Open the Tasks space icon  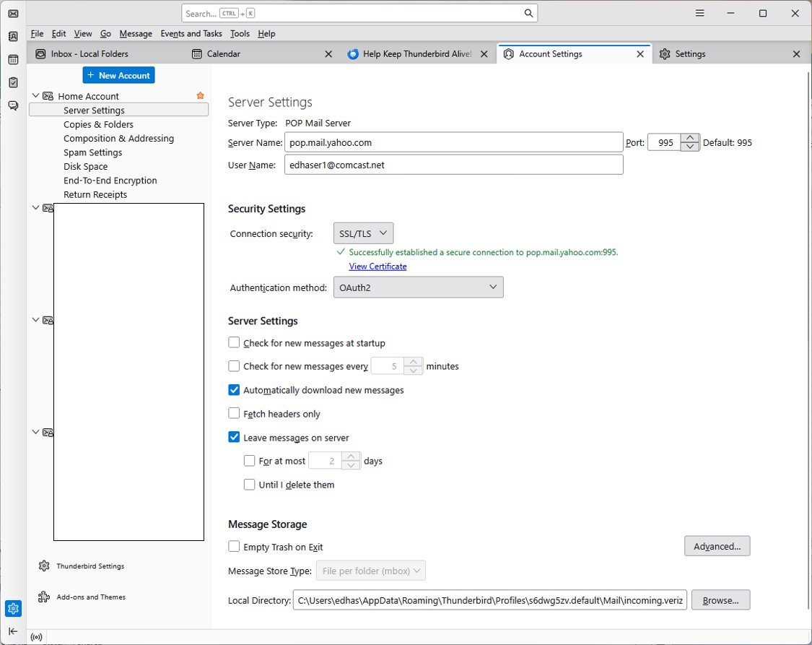coord(14,82)
